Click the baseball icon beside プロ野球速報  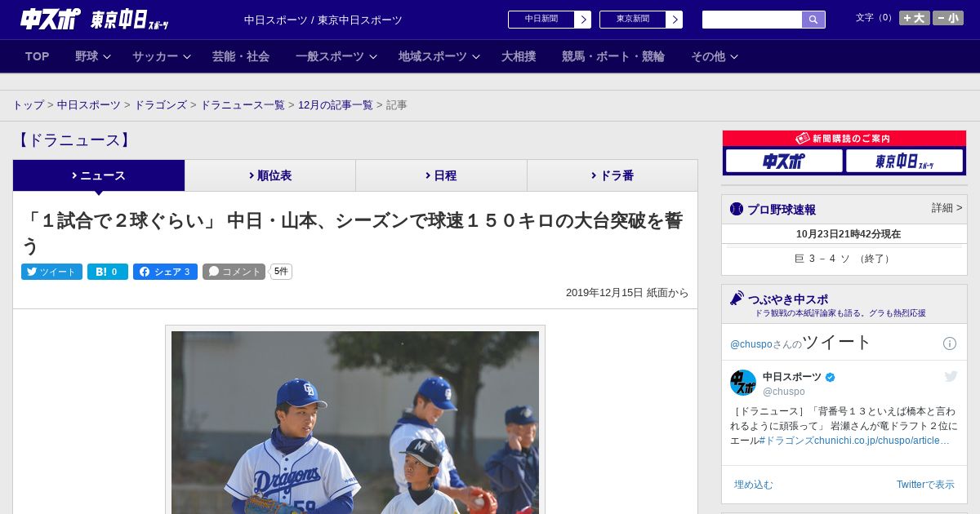click(737, 209)
